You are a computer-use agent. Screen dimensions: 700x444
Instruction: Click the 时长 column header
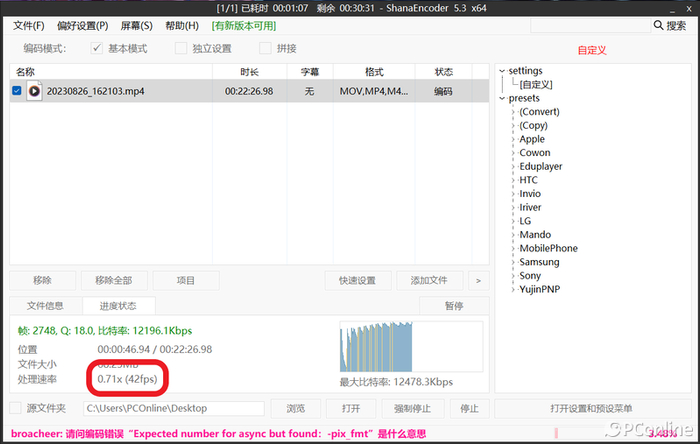pos(250,72)
